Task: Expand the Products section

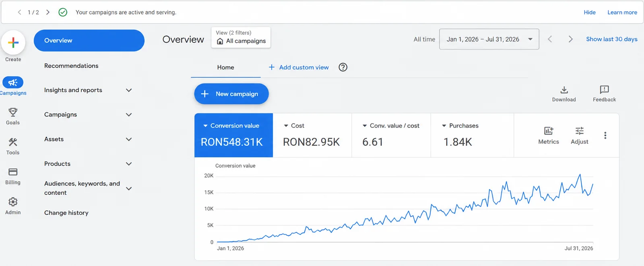Action: pyautogui.click(x=129, y=164)
